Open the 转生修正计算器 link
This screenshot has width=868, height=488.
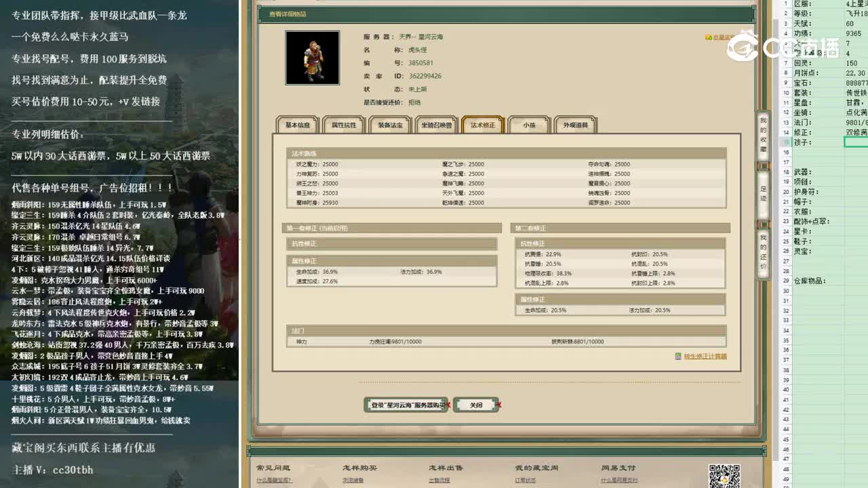coord(705,356)
